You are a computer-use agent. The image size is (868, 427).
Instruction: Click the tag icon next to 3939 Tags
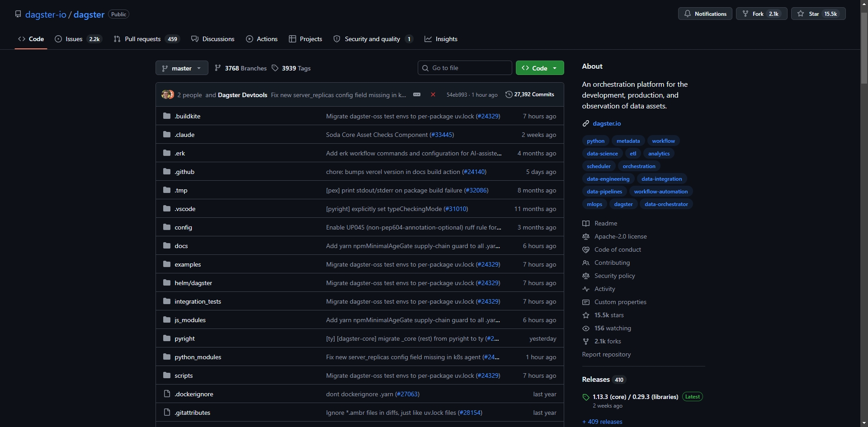pyautogui.click(x=275, y=68)
